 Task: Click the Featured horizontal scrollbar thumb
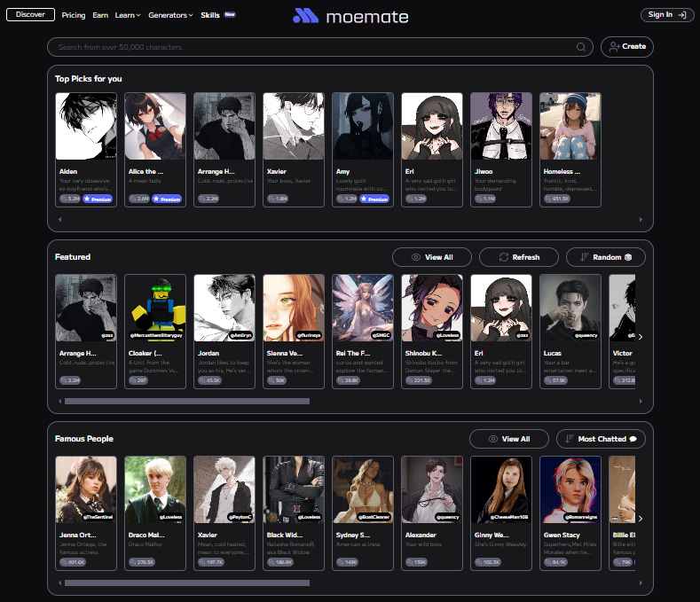point(187,401)
